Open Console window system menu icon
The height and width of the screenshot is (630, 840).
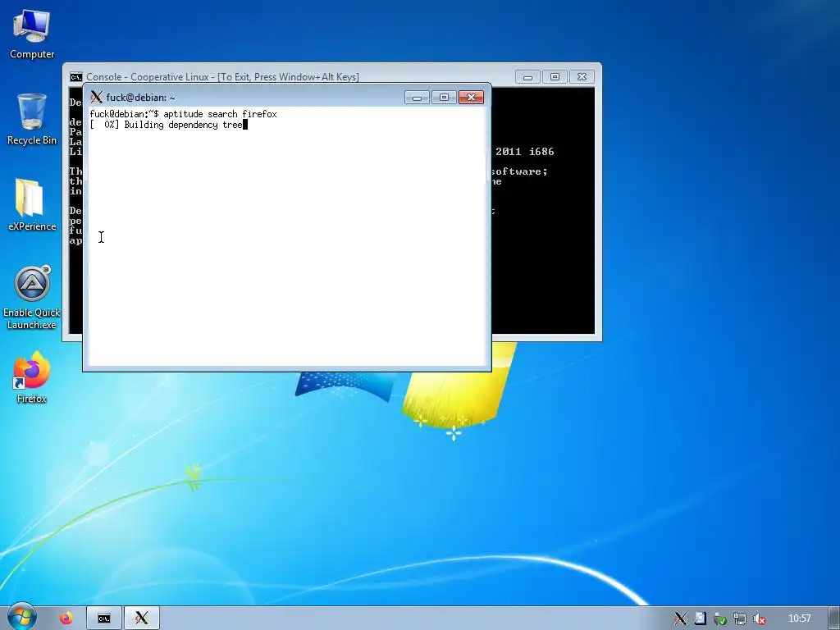76,77
